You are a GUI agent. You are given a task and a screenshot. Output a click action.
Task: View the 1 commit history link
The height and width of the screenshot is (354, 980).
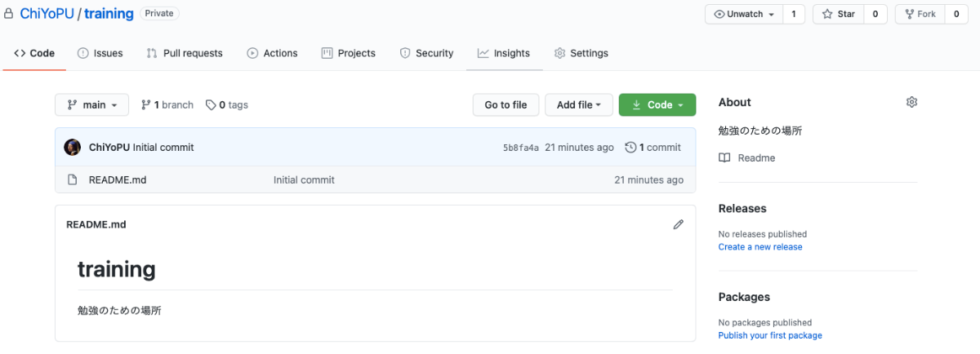click(653, 148)
